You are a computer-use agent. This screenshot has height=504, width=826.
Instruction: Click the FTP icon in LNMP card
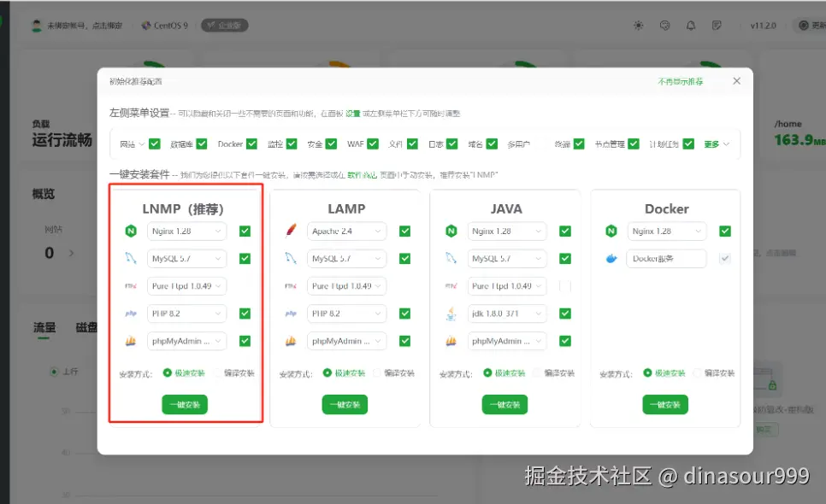(131, 286)
